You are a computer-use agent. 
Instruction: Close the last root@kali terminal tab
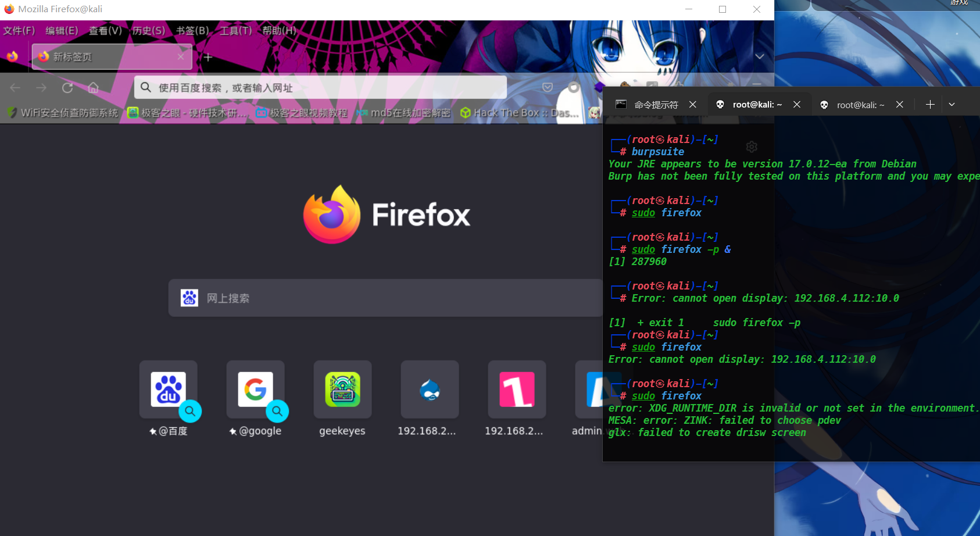click(x=900, y=105)
